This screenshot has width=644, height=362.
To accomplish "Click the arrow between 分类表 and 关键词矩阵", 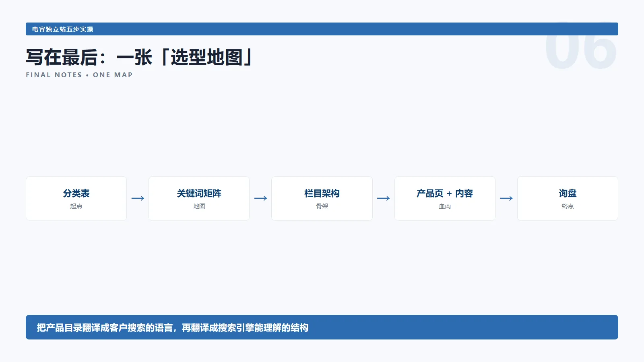I will tap(138, 198).
